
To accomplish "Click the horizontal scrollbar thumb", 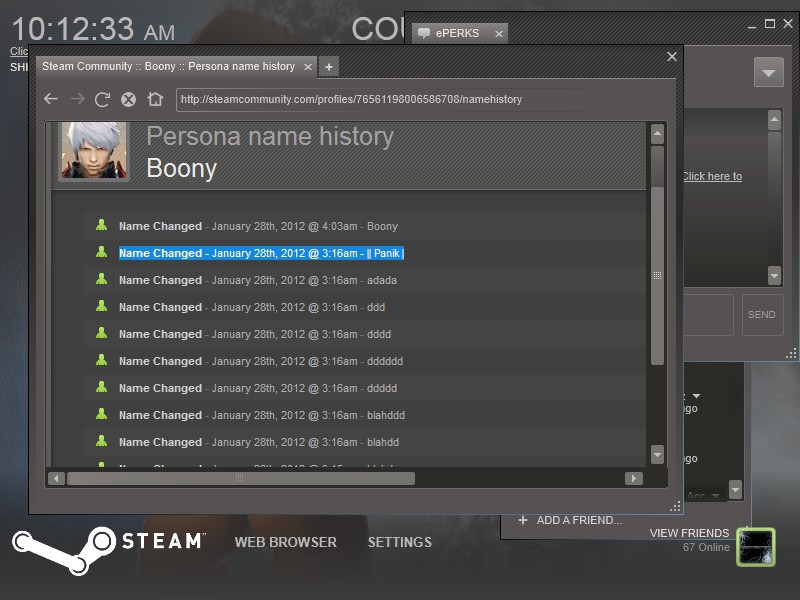I will 241,479.
